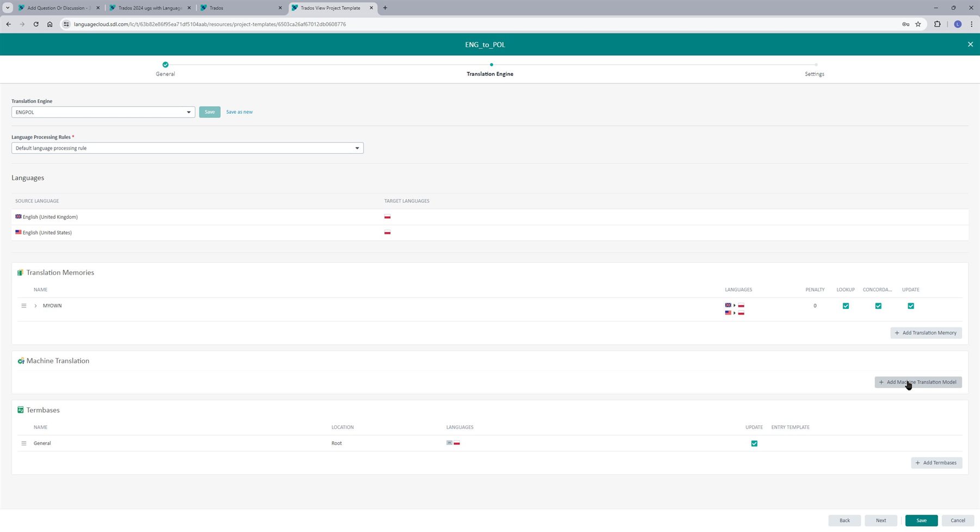This screenshot has height=532, width=980.
Task: Click the Machine Translation gears icon
Action: pyautogui.click(x=21, y=361)
